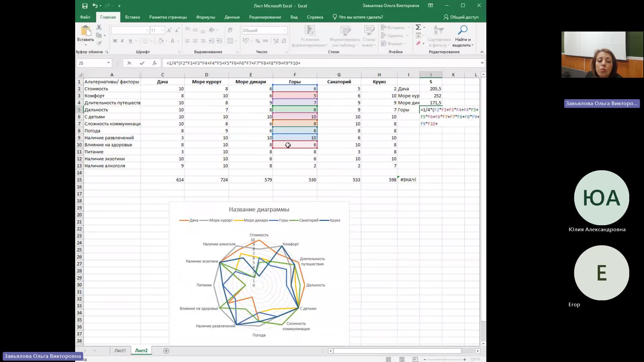
Task: Click the merge cells icon
Action: [x=230, y=41]
